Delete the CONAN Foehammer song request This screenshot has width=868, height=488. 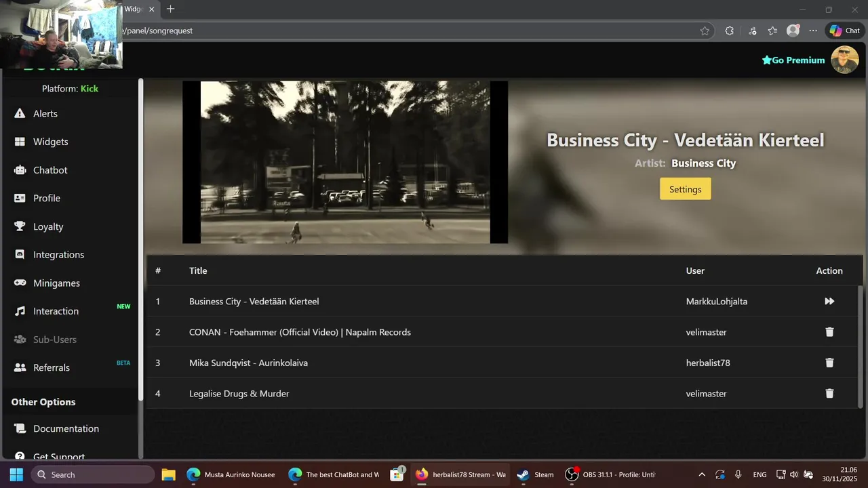pos(829,332)
